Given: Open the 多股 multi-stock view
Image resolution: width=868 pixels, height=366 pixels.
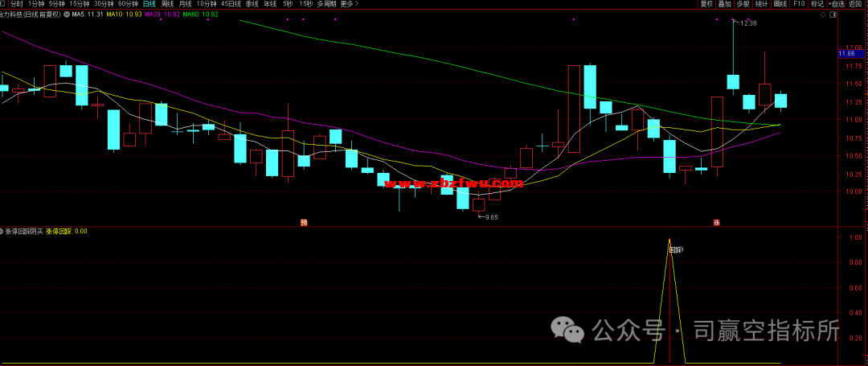Looking at the screenshot, I should point(743,3).
